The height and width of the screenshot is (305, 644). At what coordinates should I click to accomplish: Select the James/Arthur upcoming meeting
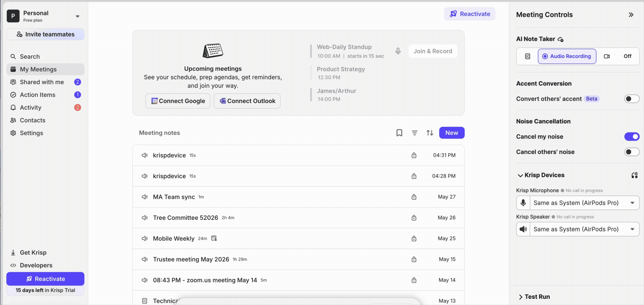[336, 95]
